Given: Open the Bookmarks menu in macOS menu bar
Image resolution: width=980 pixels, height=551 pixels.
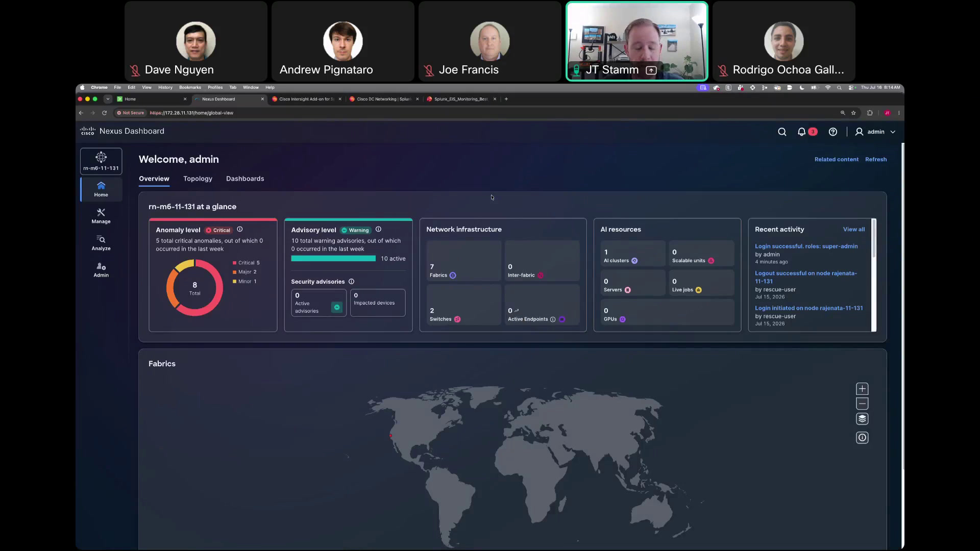Looking at the screenshot, I should tap(190, 87).
